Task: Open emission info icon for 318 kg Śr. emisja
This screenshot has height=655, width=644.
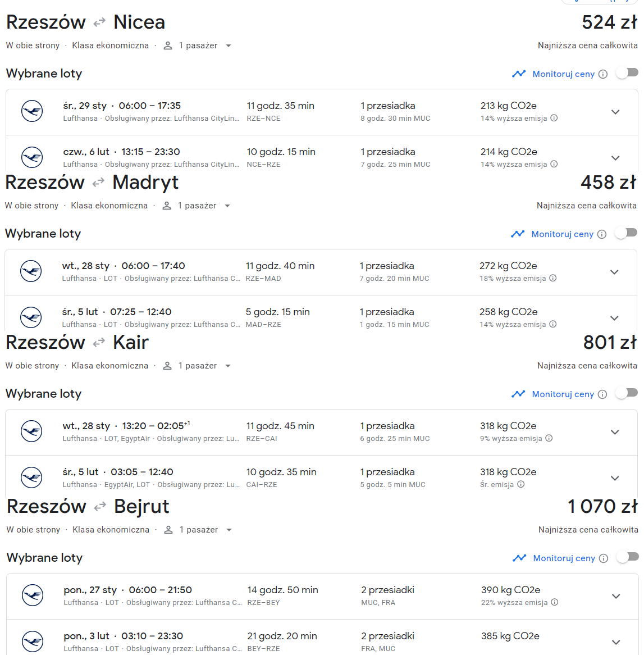Action: tap(521, 484)
